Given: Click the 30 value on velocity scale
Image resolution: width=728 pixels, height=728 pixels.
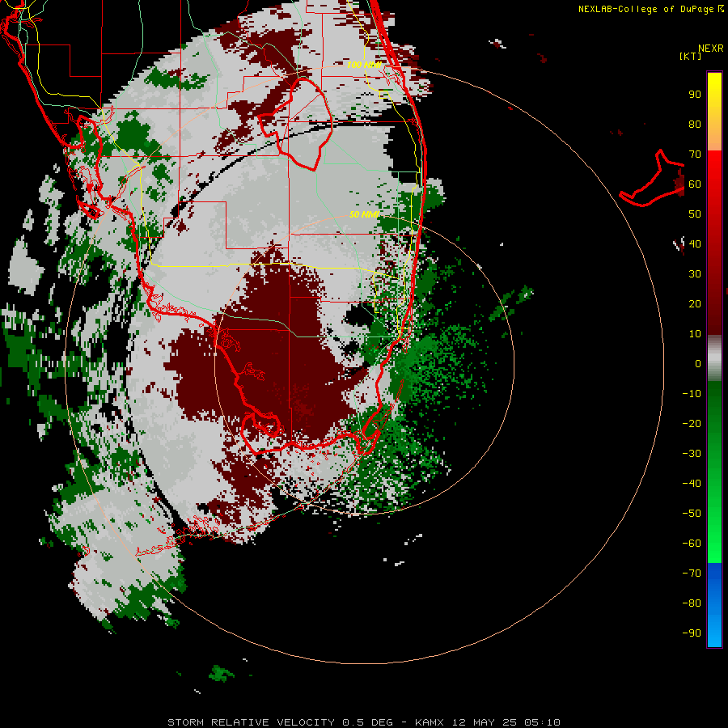Looking at the screenshot, I should pyautogui.click(x=695, y=274).
